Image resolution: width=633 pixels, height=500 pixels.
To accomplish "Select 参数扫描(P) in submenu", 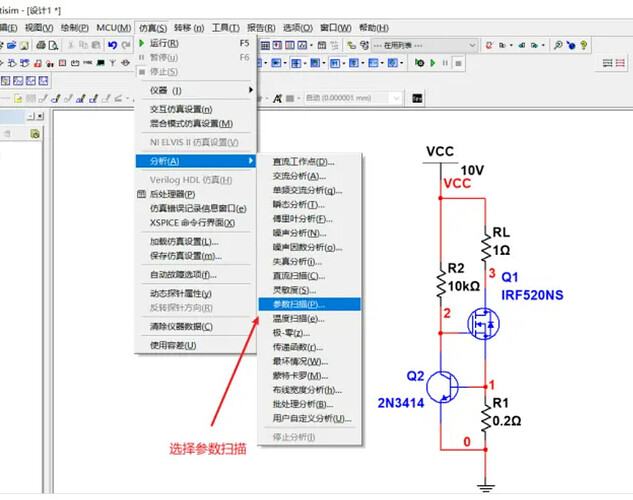I will coord(310,304).
